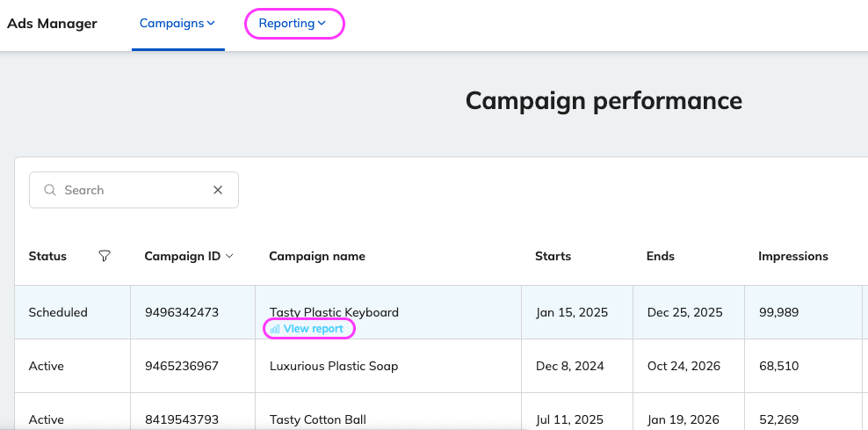
Task: Click the Campaign name column header
Action: coord(317,256)
